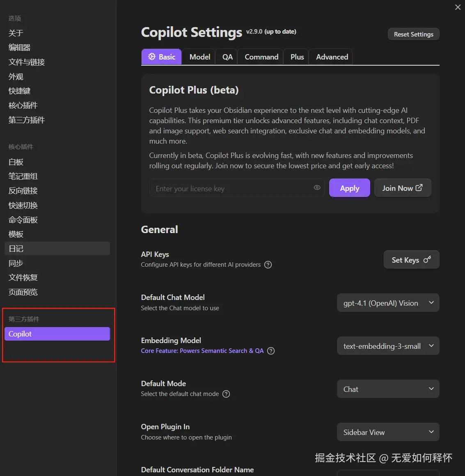The height and width of the screenshot is (476, 465).
Task: Open the 第三方插件 settings section
Action: point(27,120)
